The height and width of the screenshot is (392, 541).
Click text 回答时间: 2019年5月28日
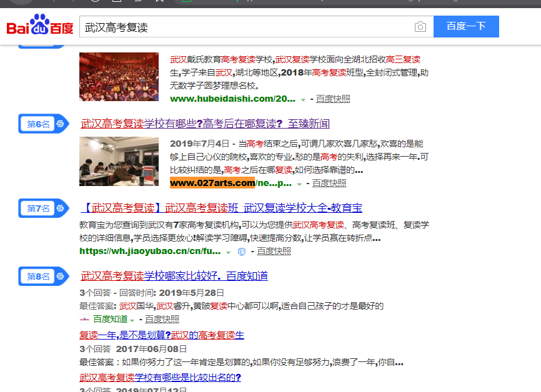[172, 293]
